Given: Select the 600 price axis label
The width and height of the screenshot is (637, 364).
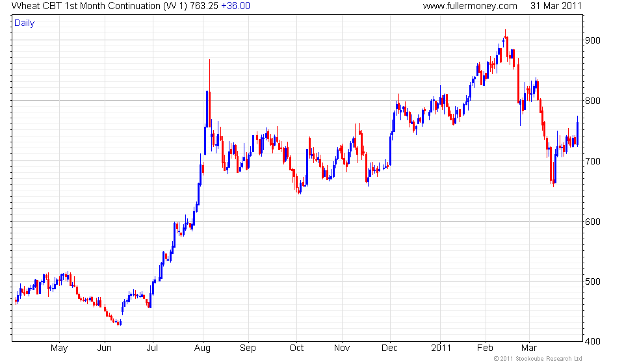Looking at the screenshot, I should coord(592,222).
